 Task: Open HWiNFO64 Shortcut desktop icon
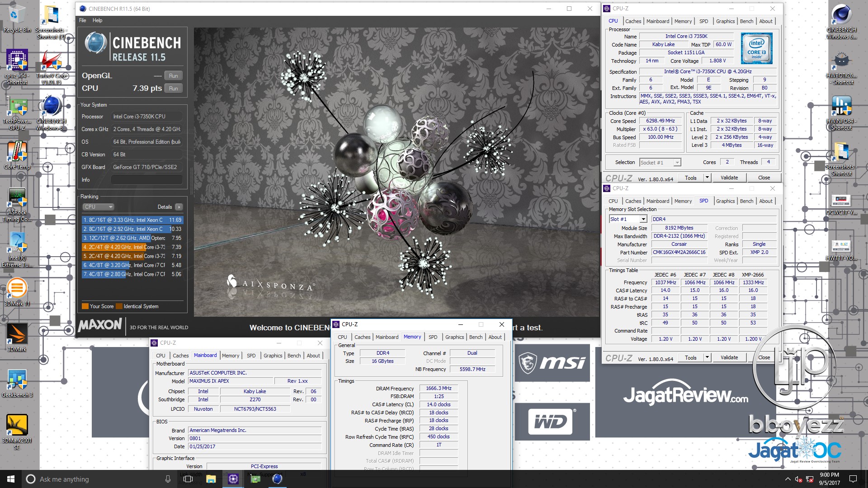(x=841, y=113)
